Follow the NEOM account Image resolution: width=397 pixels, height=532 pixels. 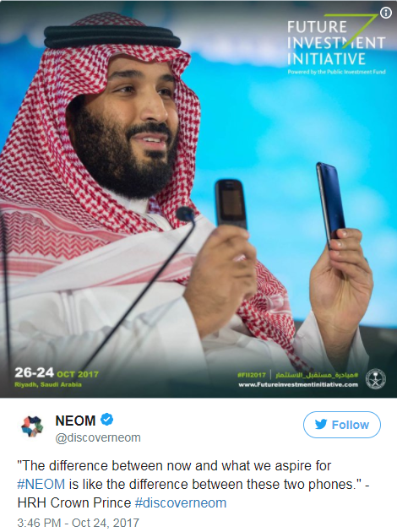click(x=342, y=425)
